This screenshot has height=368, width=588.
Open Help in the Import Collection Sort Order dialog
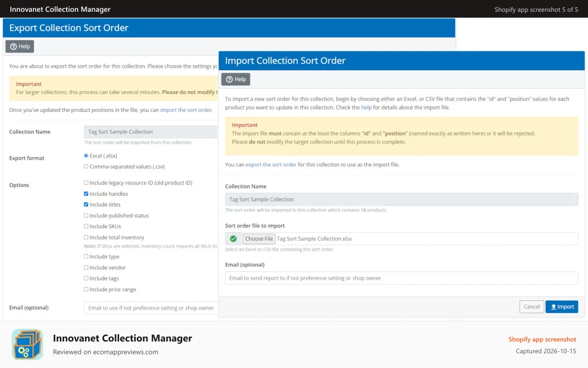[x=236, y=79]
